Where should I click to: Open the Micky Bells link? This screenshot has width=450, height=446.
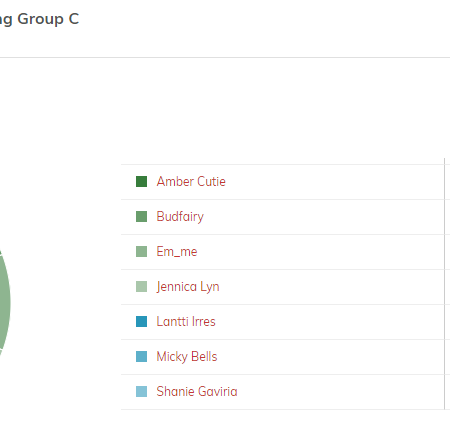(x=187, y=357)
